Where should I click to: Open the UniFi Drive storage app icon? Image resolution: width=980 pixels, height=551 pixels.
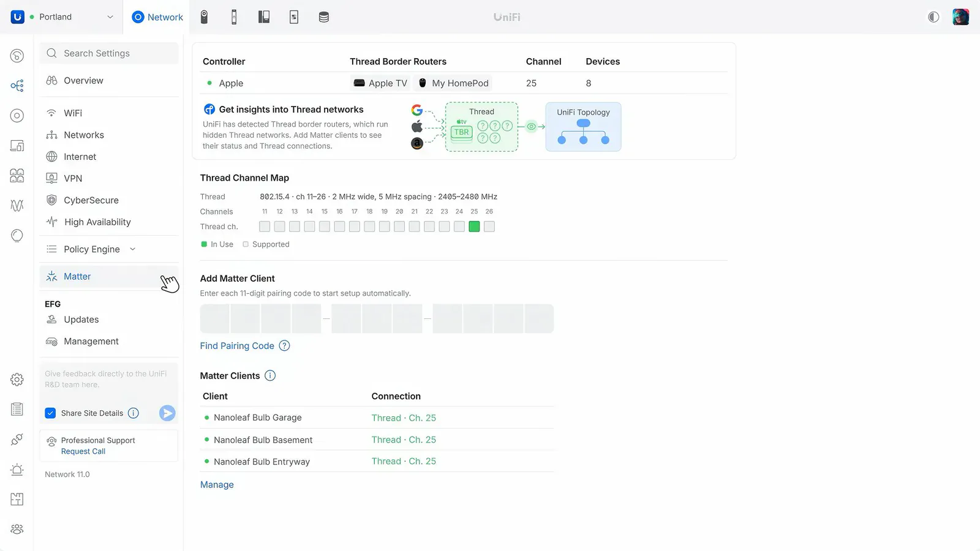(x=324, y=17)
